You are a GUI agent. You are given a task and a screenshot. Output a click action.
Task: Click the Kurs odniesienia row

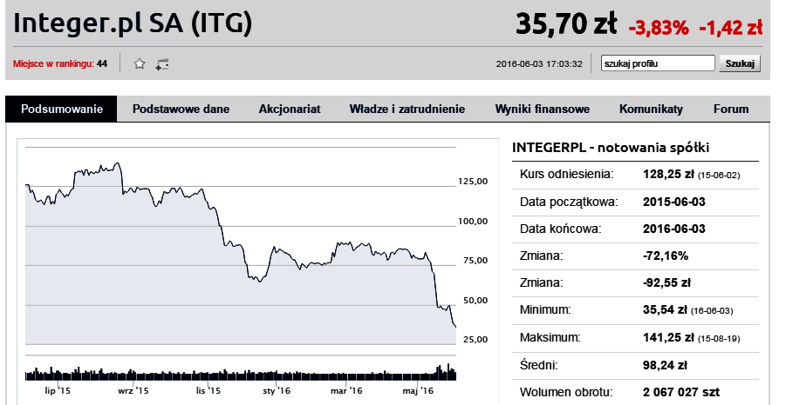click(635, 174)
